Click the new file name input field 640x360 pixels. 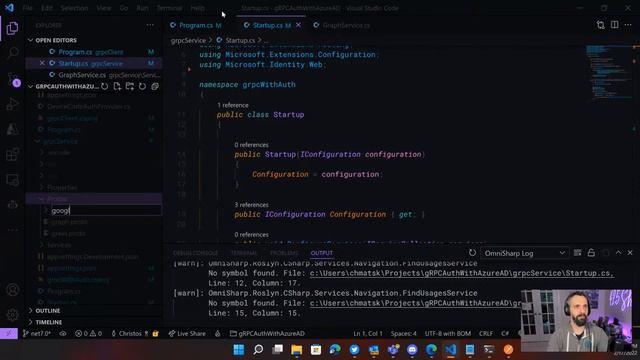pos(106,211)
